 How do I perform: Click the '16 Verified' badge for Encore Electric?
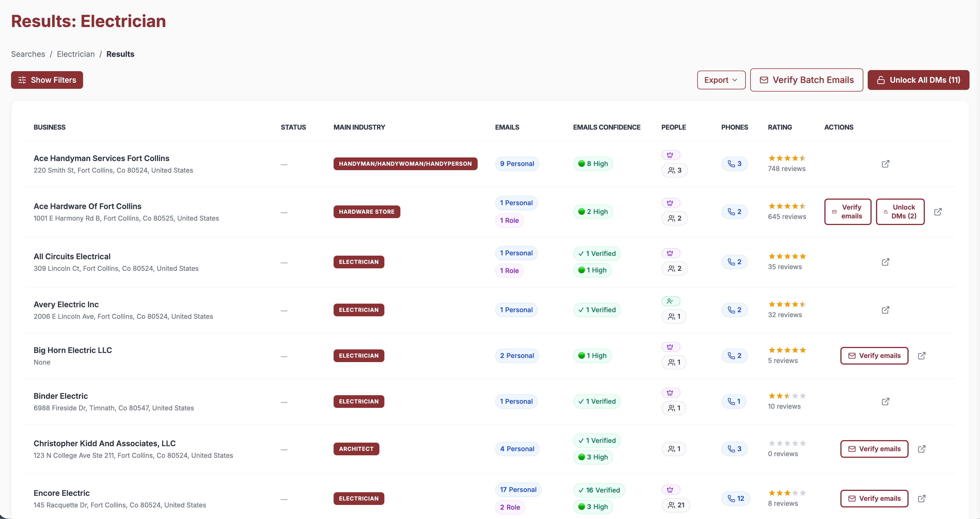pos(599,490)
